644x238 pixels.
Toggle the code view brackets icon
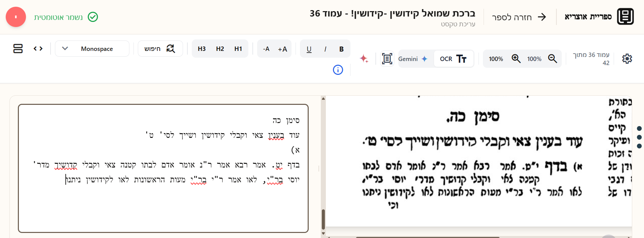coord(38,49)
